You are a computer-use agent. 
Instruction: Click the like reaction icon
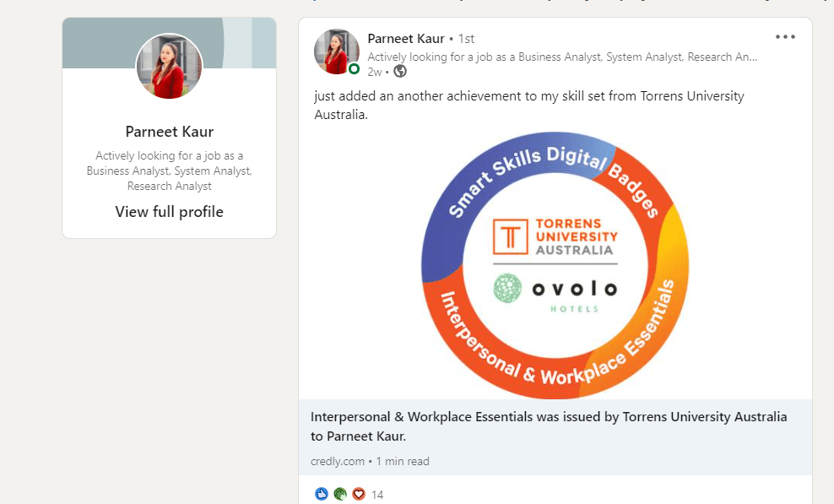point(322,494)
